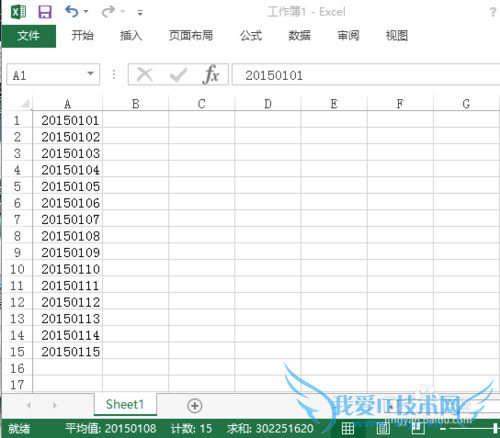Select row 5 header
Viewport: 500px width, 438px height.
click(17, 186)
